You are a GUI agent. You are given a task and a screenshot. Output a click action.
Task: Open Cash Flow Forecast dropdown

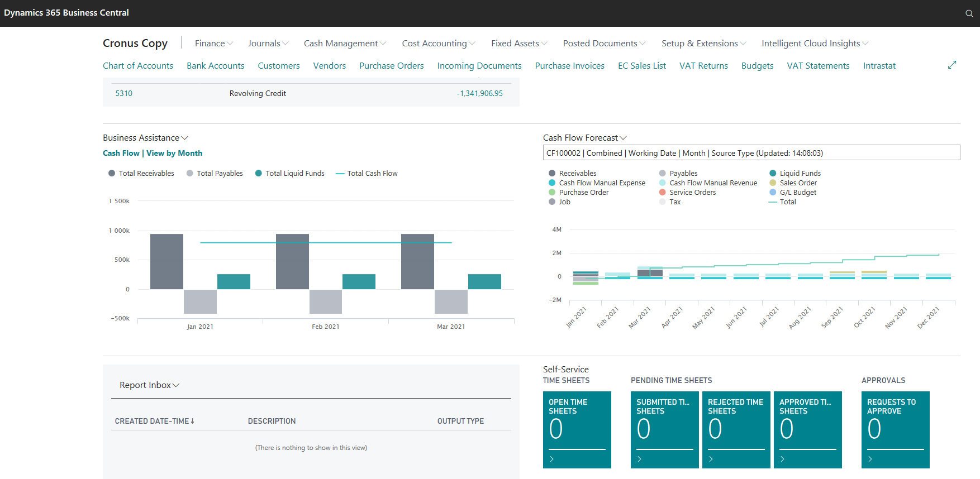585,138
